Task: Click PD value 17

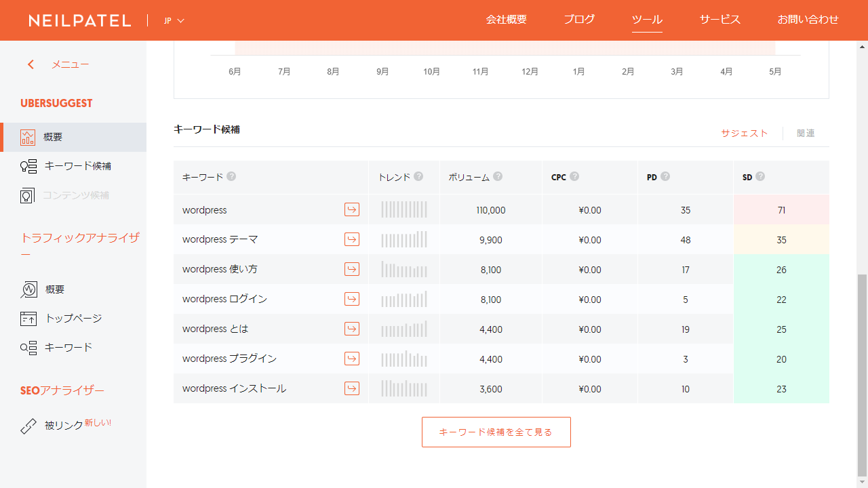Action: pyautogui.click(x=686, y=270)
